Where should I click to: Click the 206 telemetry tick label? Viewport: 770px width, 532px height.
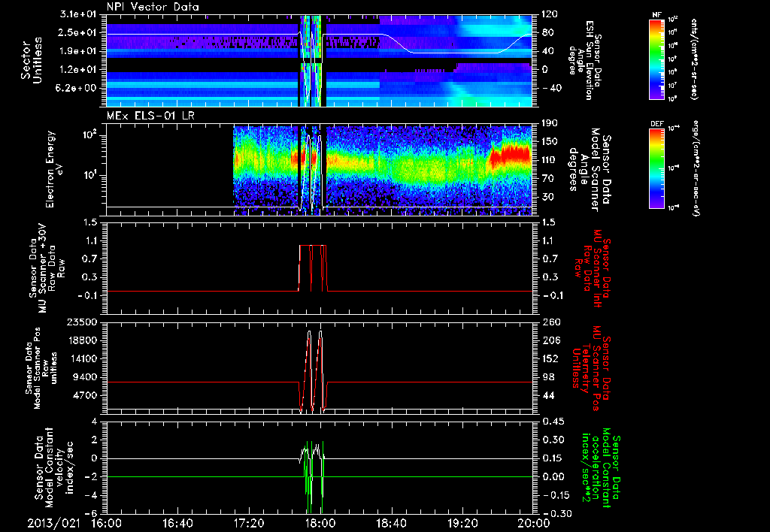(550, 340)
